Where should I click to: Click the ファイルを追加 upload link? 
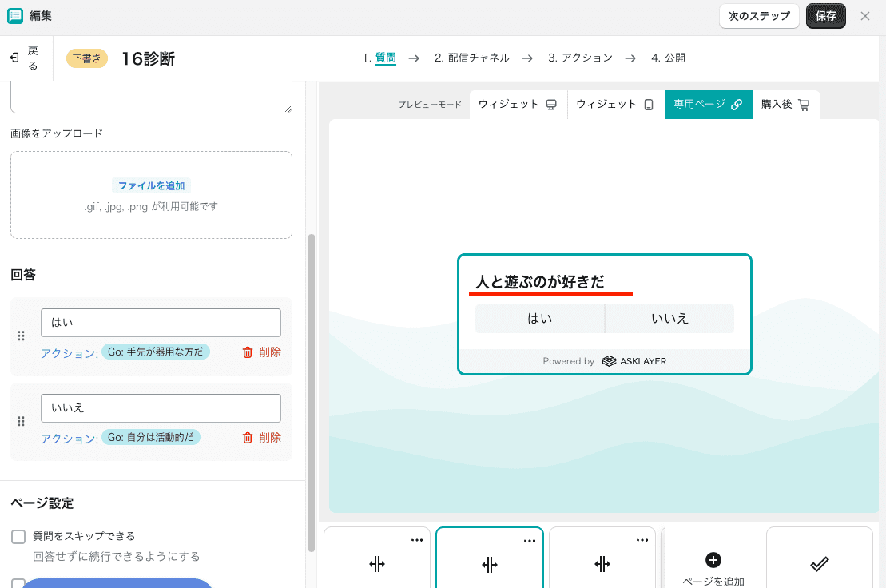click(x=151, y=185)
